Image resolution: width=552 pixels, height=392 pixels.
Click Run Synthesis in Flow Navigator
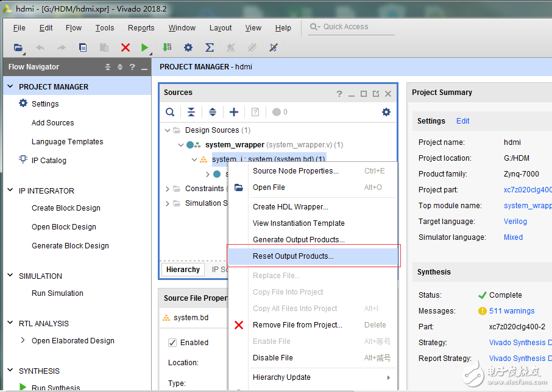pos(55,387)
